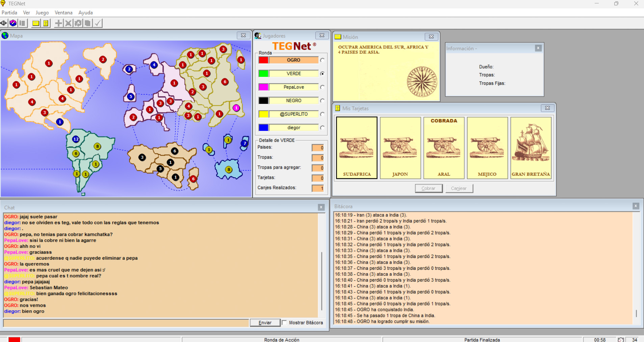Click the Canjear button under the cards
Viewport: 644px width, 342px height.
click(x=459, y=188)
